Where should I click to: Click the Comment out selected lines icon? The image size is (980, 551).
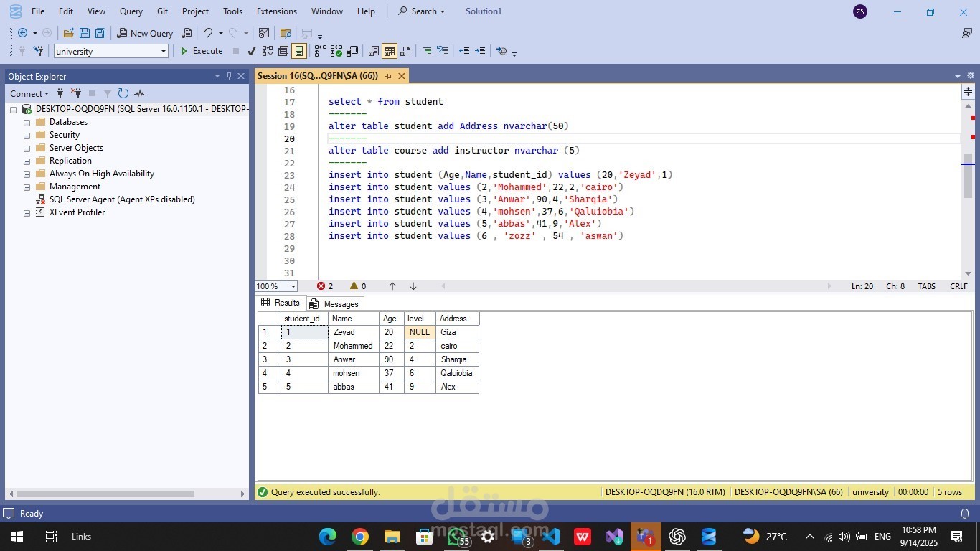(x=427, y=51)
